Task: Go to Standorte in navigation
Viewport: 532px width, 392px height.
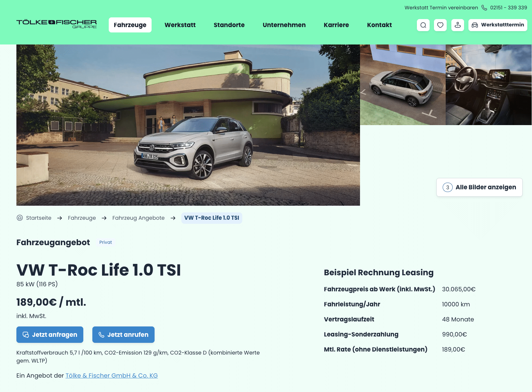Action: point(229,25)
